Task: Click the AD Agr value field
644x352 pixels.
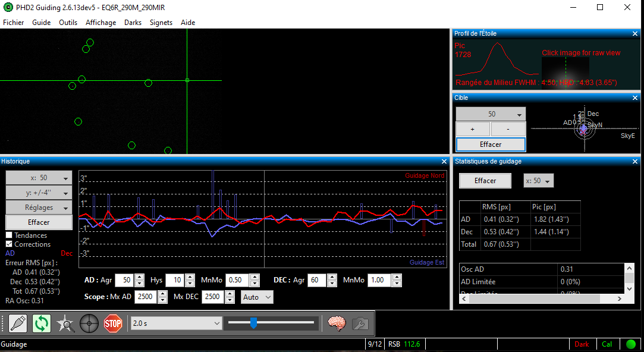Action: click(x=125, y=280)
